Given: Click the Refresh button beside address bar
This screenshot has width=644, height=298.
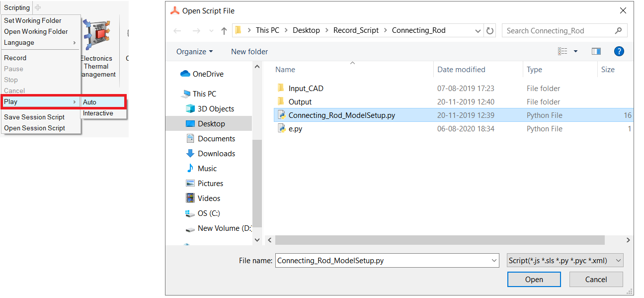Looking at the screenshot, I should tap(490, 31).
